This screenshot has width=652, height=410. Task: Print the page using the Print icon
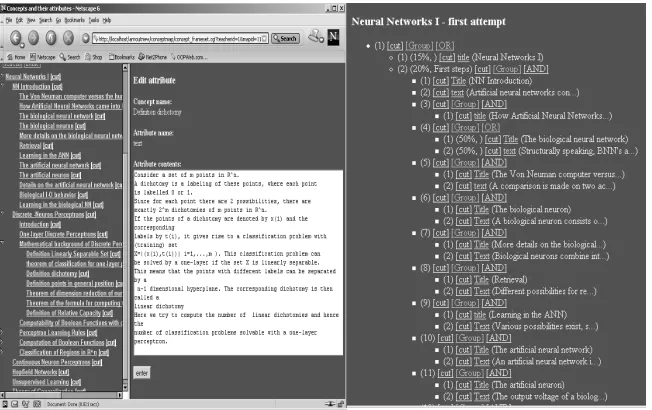314,36
